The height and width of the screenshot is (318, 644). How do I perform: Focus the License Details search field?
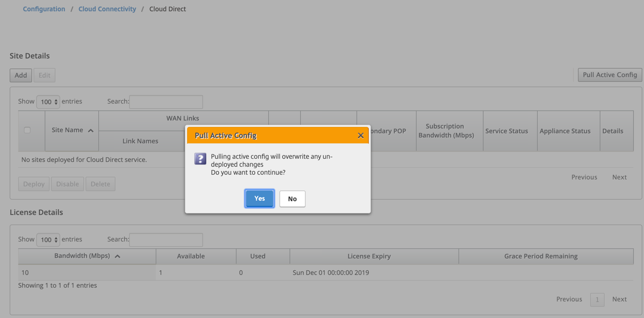pos(166,240)
